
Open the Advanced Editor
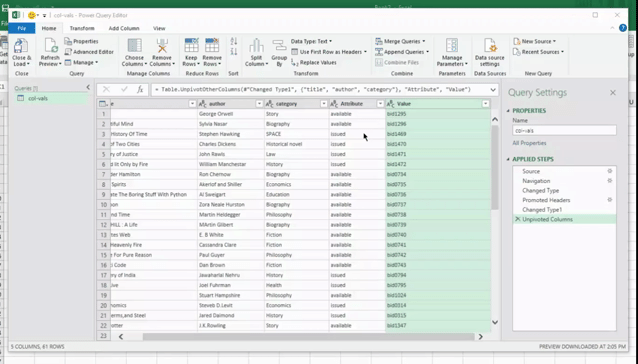pyautogui.click(x=89, y=52)
